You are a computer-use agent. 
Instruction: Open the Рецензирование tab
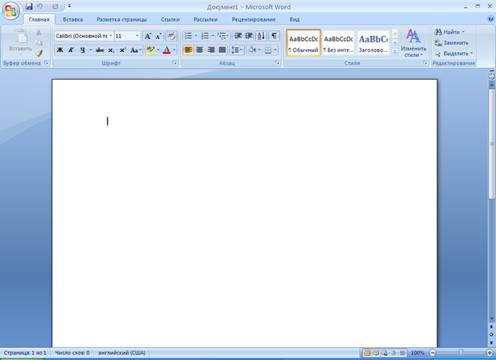(254, 20)
